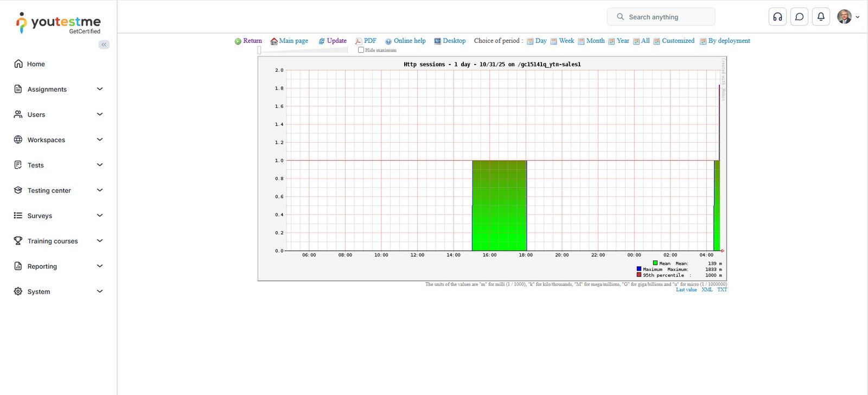Click the PDF export icon
868x395 pixels.
click(x=358, y=41)
